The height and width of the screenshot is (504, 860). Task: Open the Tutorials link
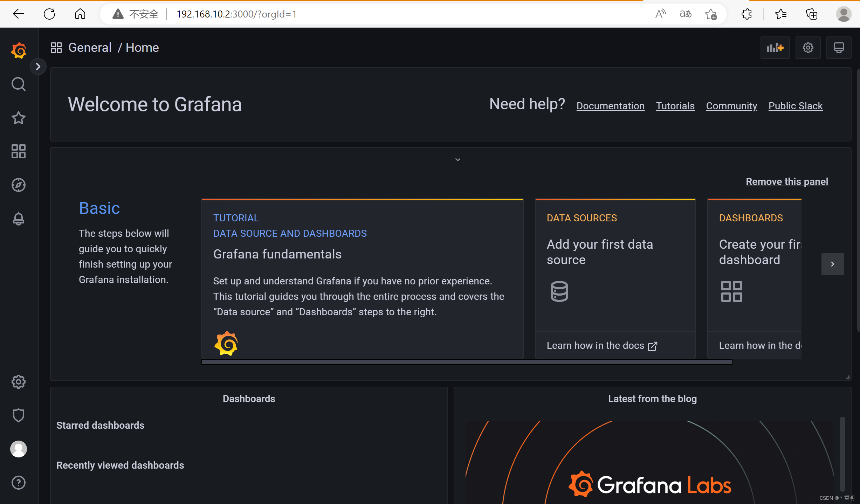[x=675, y=106]
